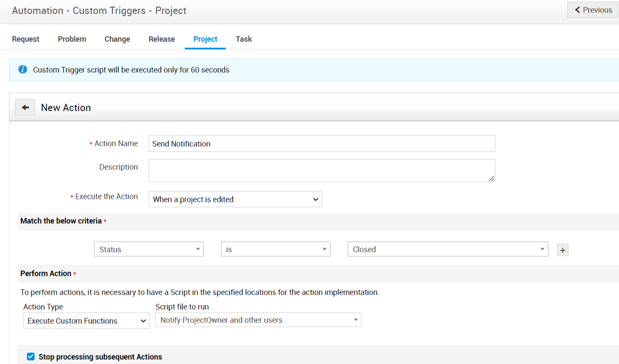
Task: Toggle Stop processing subsequent Actions checkbox
Action: pos(31,357)
